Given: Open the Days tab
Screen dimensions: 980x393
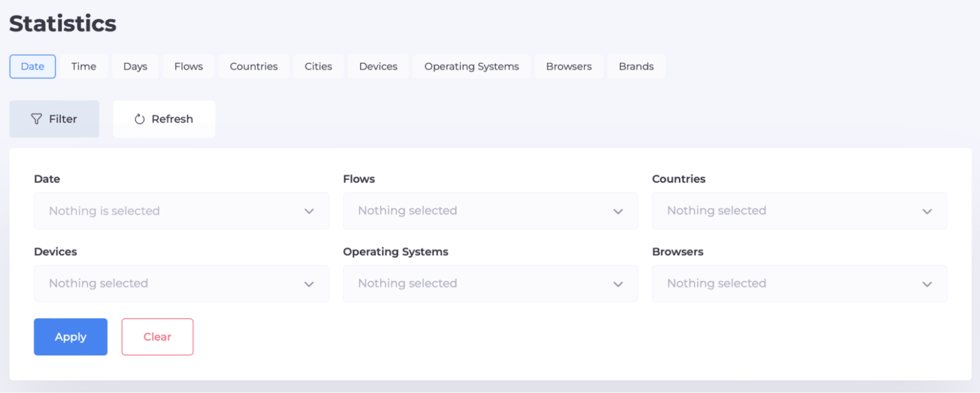Looking at the screenshot, I should point(135,66).
